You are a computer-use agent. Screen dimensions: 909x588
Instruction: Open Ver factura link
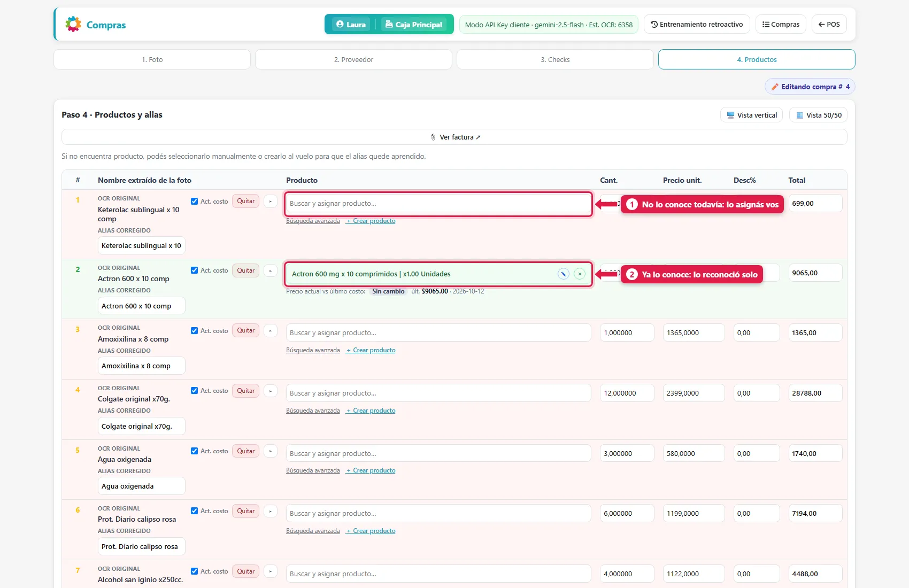click(455, 137)
